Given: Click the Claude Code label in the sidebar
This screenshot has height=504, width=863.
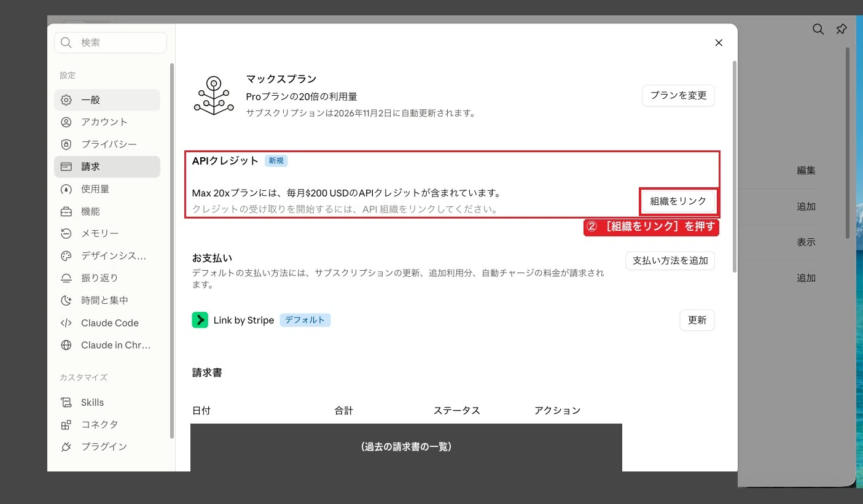Looking at the screenshot, I should coord(110,323).
